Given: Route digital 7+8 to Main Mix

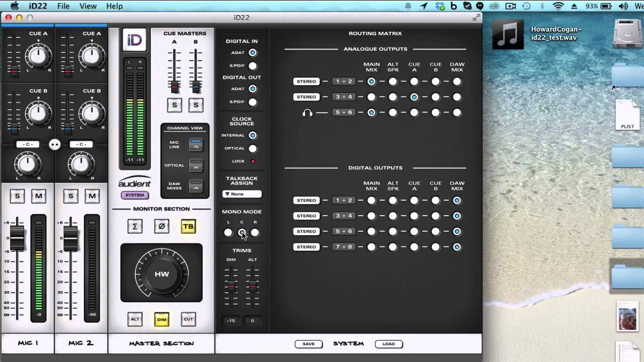Looking at the screenshot, I should coord(371,247).
